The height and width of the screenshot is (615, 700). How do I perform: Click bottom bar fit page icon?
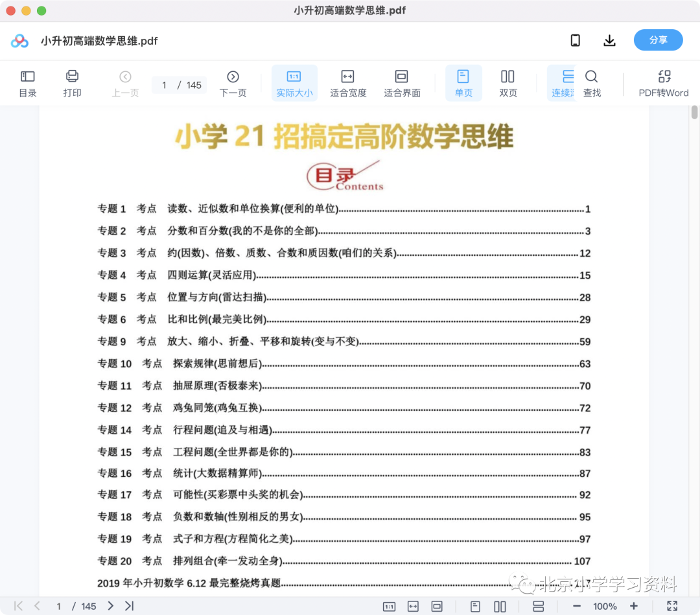pyautogui.click(x=437, y=606)
